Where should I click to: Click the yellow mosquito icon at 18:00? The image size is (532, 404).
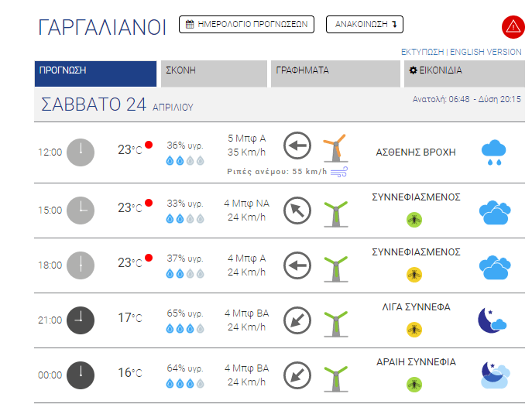point(414,275)
